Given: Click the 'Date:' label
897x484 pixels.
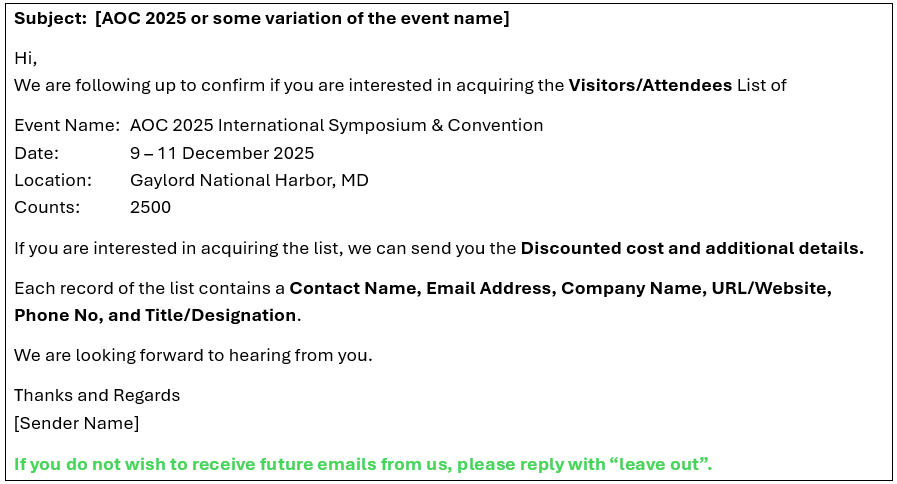Looking at the screenshot, I should pos(37,153).
